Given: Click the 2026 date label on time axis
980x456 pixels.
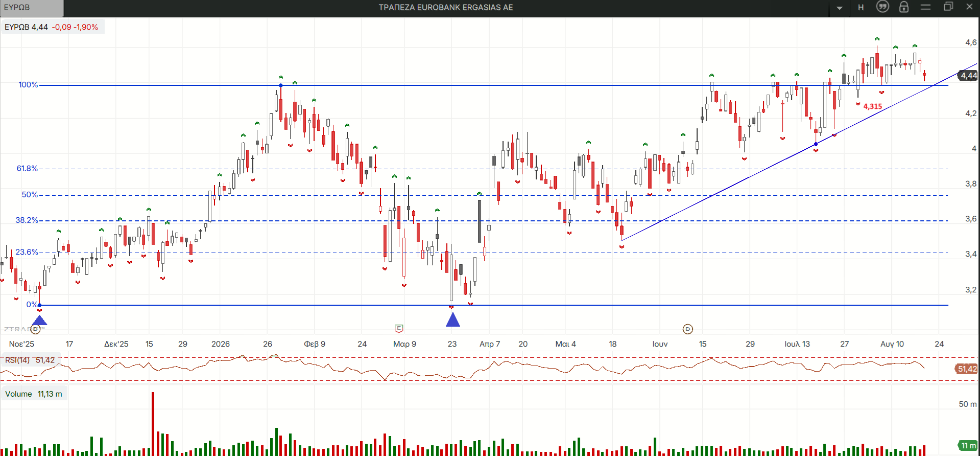Looking at the screenshot, I should tap(221, 344).
